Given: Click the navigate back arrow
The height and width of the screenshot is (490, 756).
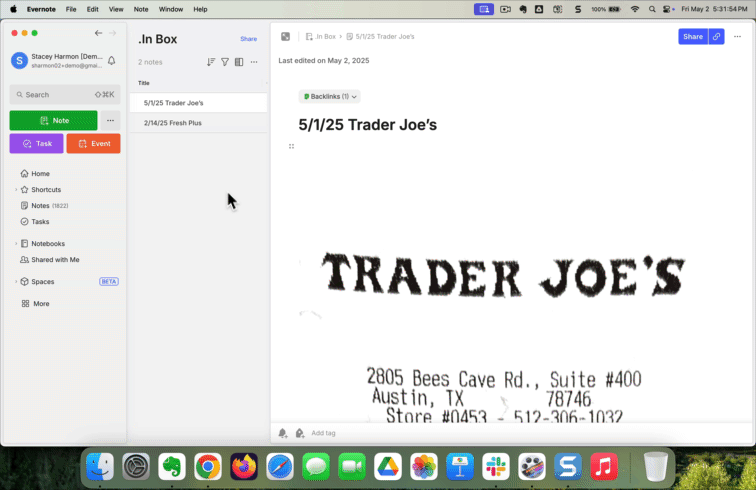Looking at the screenshot, I should tap(98, 33).
